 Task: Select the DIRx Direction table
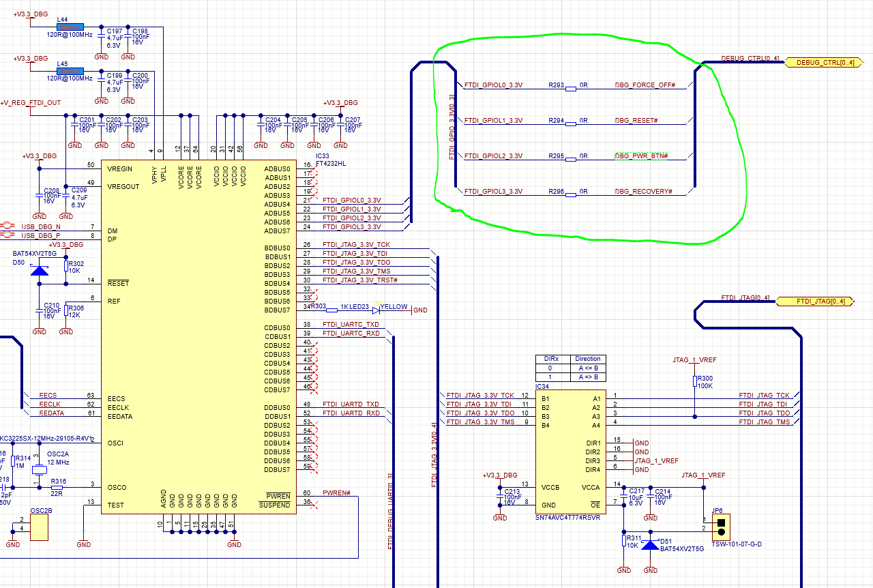tap(570, 368)
